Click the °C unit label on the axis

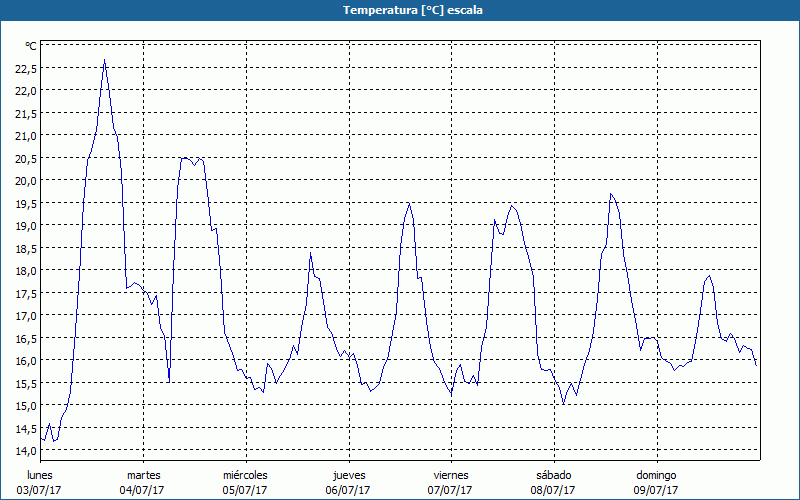pos(31,46)
